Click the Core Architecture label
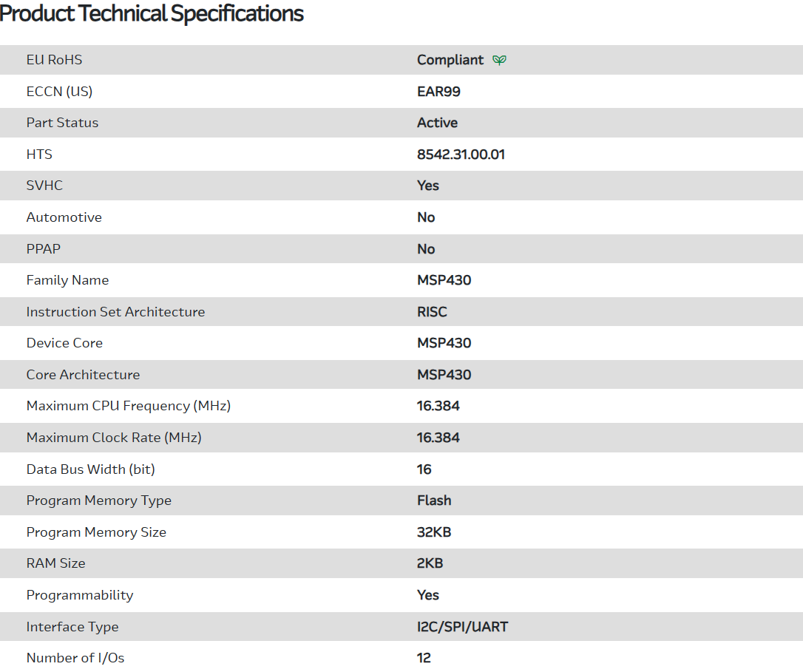 click(x=83, y=375)
